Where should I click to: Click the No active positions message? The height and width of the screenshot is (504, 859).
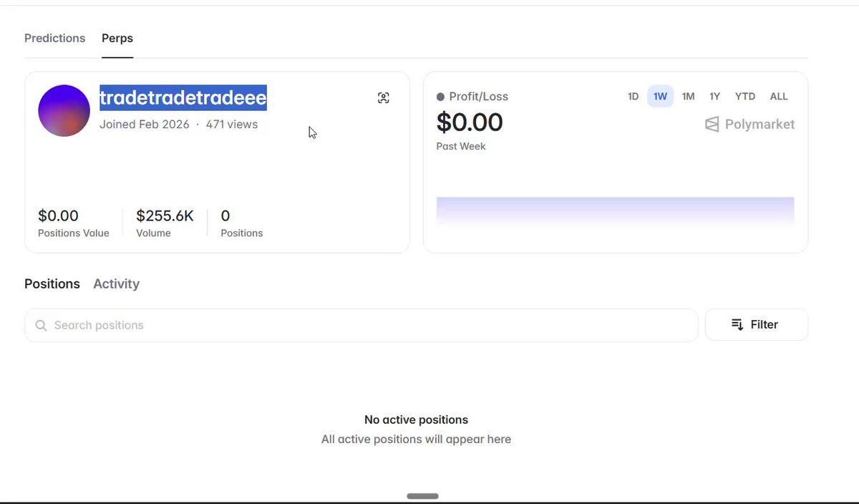(x=416, y=420)
